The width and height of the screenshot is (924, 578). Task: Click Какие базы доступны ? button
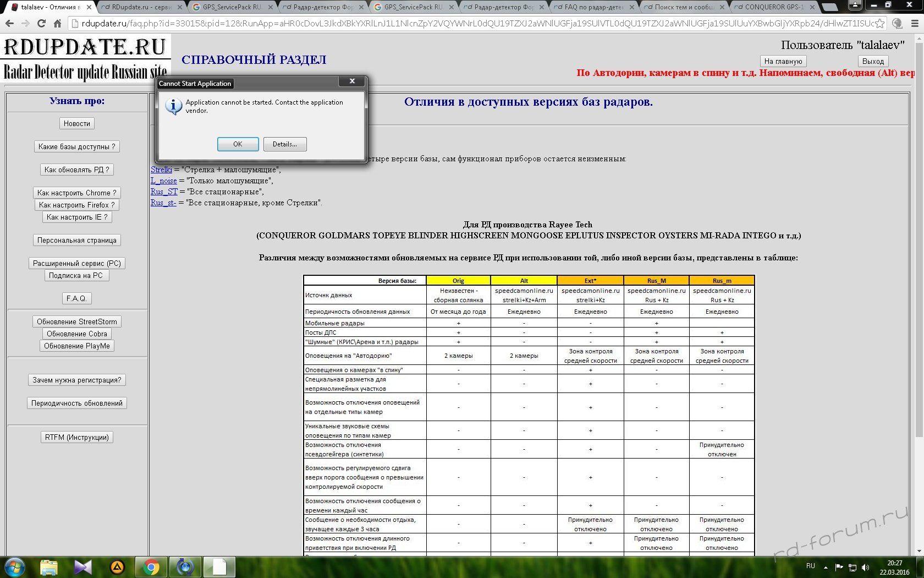[77, 146]
